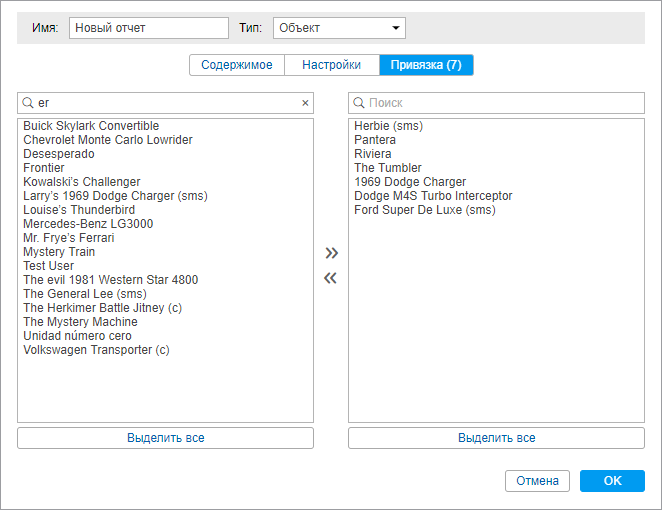Choose The Mystery Machine in the left list
This screenshot has width=662, height=510.
coord(80,322)
